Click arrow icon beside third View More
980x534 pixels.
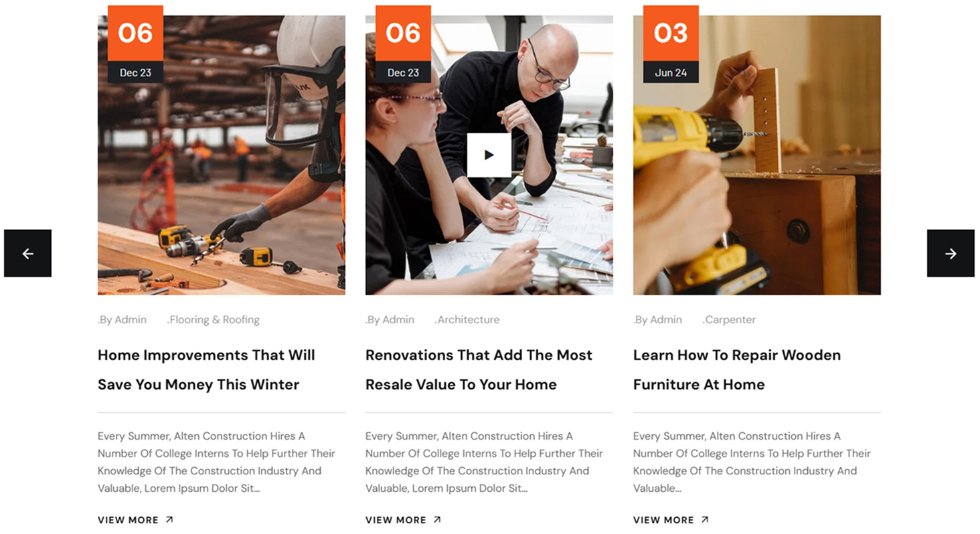coord(705,519)
